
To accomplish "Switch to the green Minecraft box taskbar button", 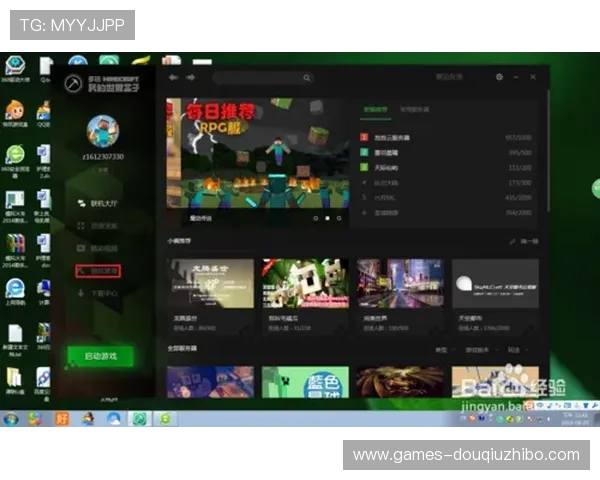I will 139,419.
